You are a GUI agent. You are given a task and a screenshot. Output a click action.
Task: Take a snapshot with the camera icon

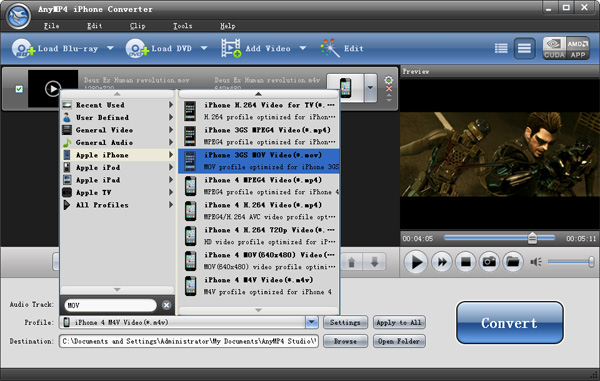click(489, 262)
